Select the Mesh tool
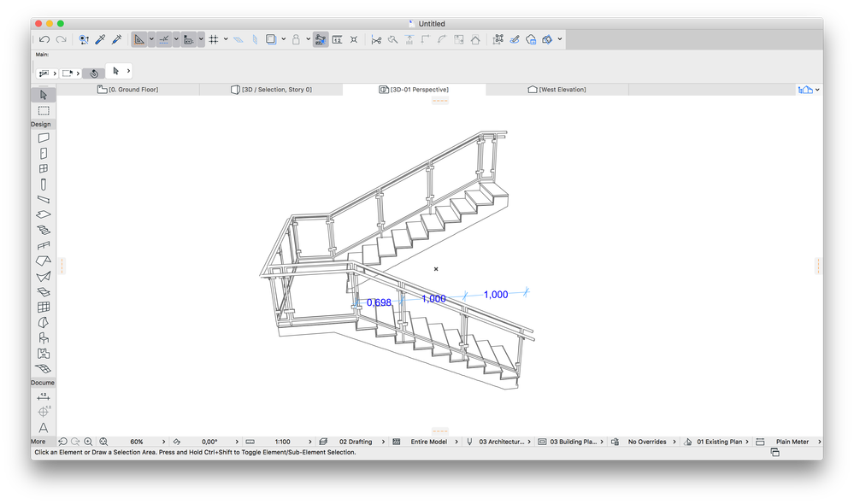The image size is (854, 504). pyautogui.click(x=44, y=368)
